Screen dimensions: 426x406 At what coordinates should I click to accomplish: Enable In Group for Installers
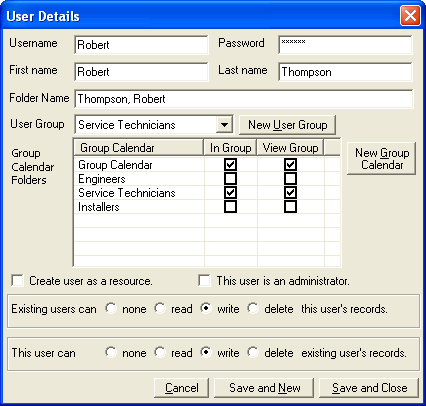230,207
